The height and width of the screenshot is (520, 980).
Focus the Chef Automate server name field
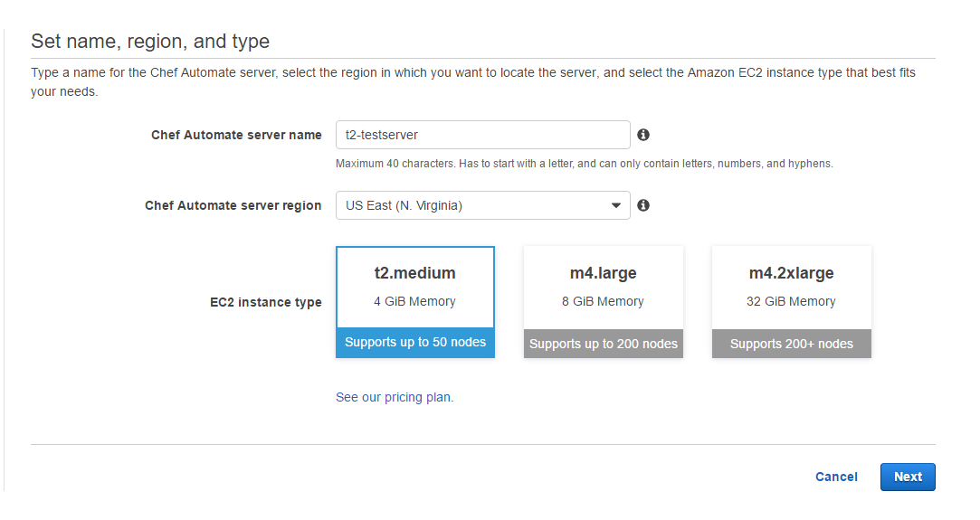pyautogui.click(x=482, y=135)
